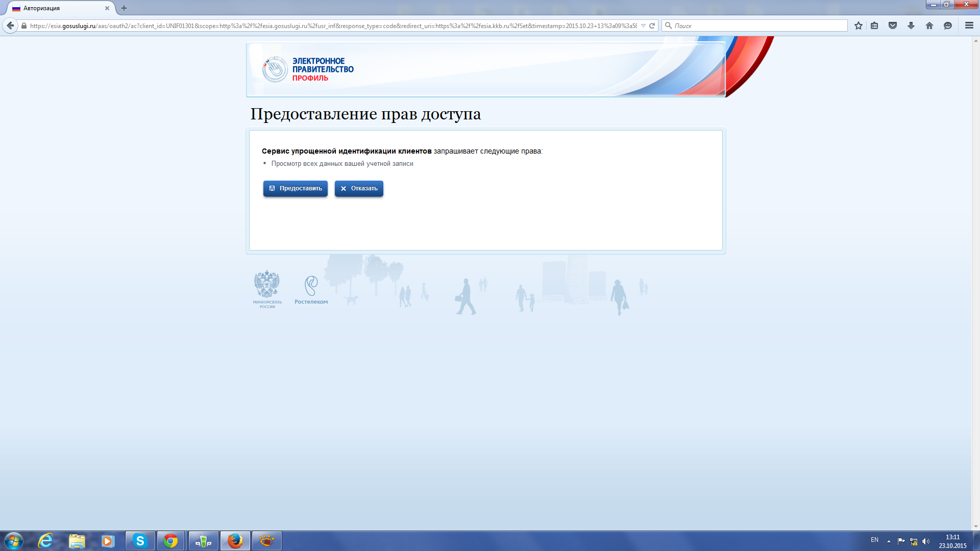Open the Skype icon in the taskbar
Viewport: 980px width, 551px height.
coord(140,541)
